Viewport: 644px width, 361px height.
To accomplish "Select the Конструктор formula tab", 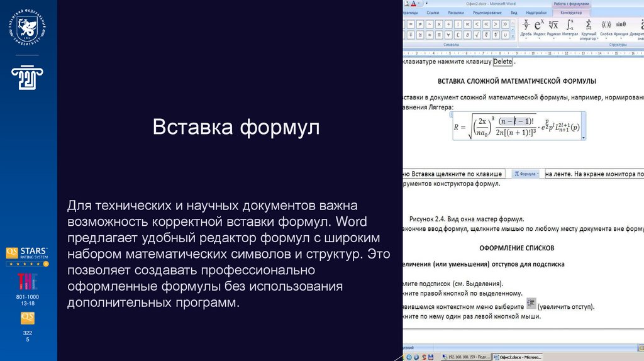I will [571, 13].
